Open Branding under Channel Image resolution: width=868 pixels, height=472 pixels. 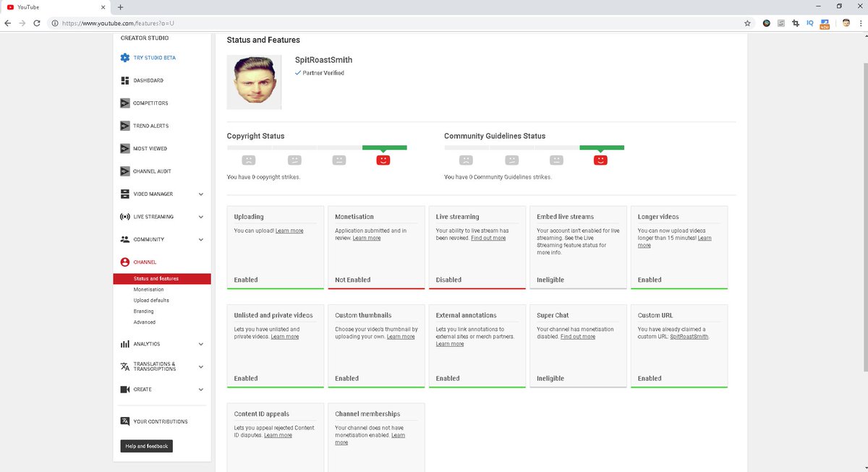(x=143, y=311)
